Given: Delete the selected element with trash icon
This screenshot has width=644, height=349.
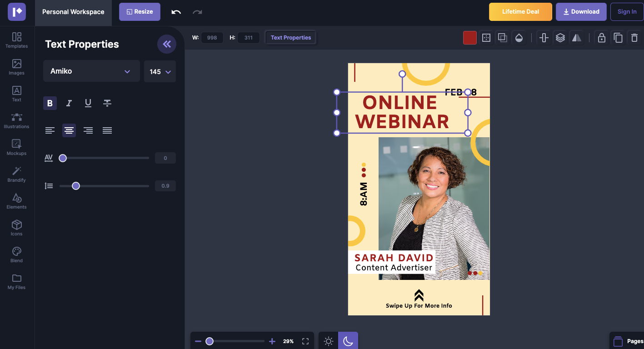Looking at the screenshot, I should tap(634, 38).
